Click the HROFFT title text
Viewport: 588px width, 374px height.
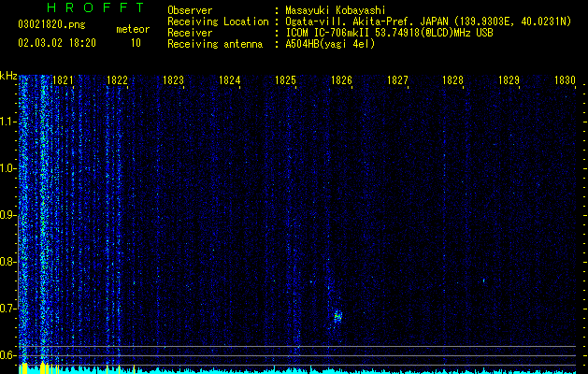tap(96, 7)
